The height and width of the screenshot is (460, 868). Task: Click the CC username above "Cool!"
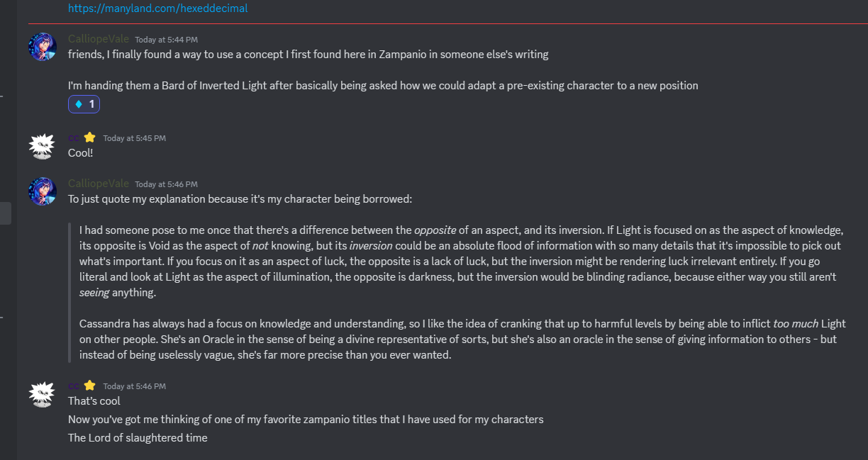74,138
